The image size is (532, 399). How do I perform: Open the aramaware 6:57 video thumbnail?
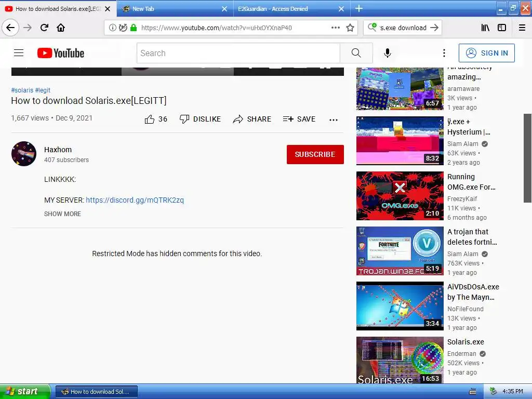pyautogui.click(x=400, y=88)
